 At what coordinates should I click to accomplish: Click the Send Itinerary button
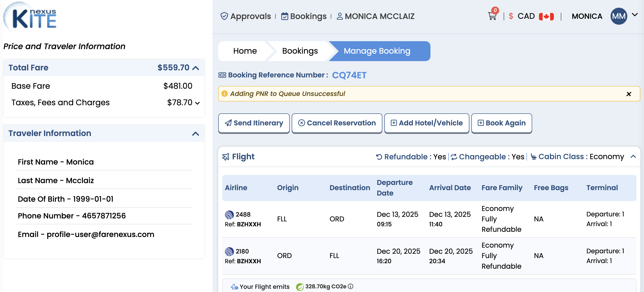(254, 123)
